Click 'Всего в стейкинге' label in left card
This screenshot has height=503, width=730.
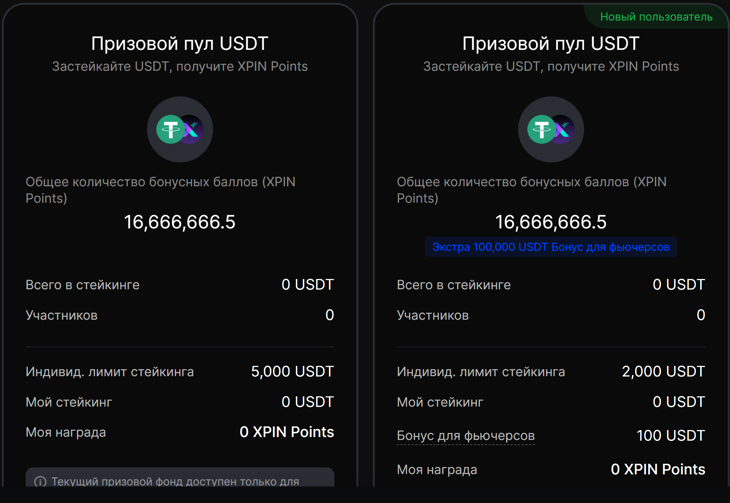pos(82,285)
